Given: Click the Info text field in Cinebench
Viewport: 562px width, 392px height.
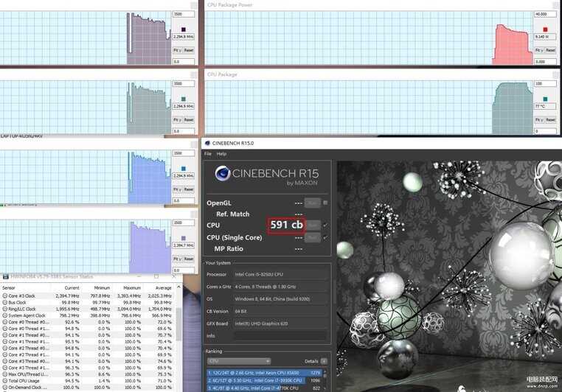Looking at the screenshot, I should [280, 336].
